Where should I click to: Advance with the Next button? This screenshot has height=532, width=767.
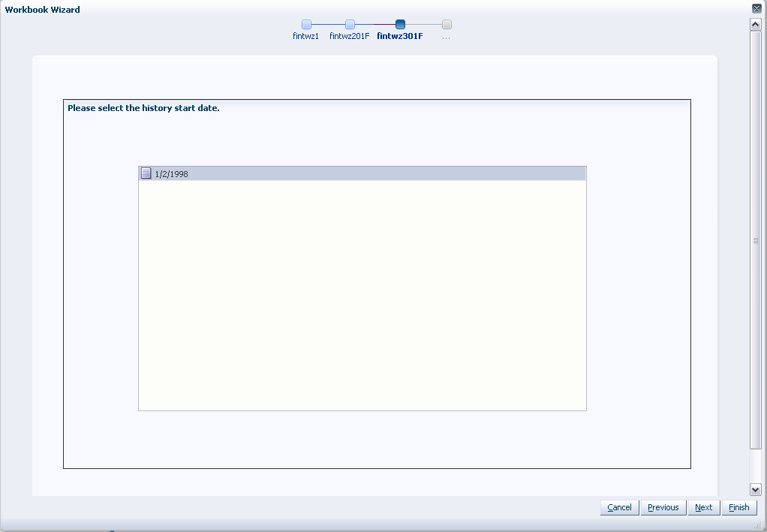703,507
